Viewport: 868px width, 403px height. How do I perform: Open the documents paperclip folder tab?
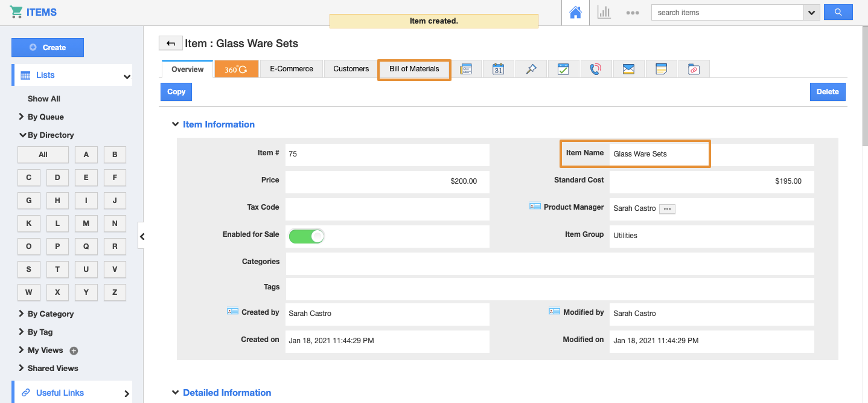click(694, 69)
